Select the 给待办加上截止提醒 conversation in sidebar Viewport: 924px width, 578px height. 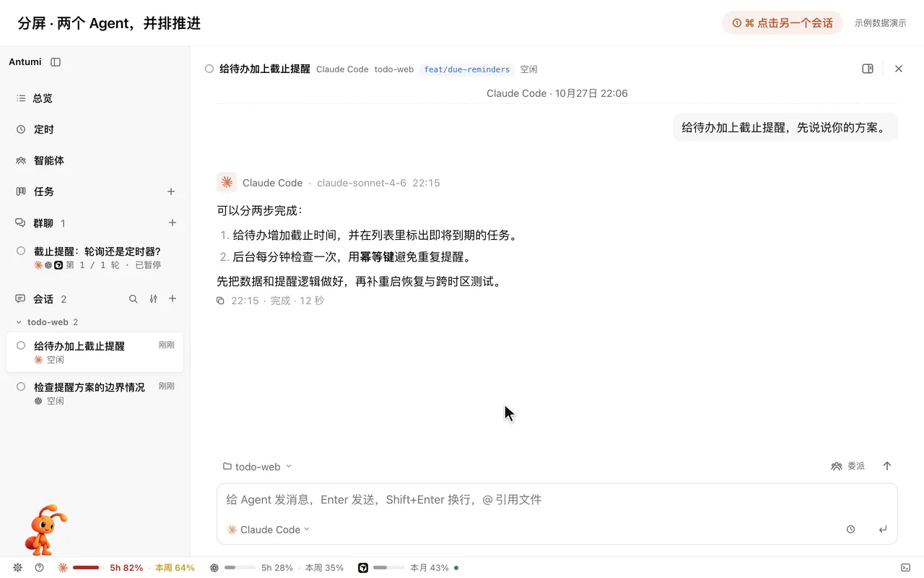coord(95,353)
